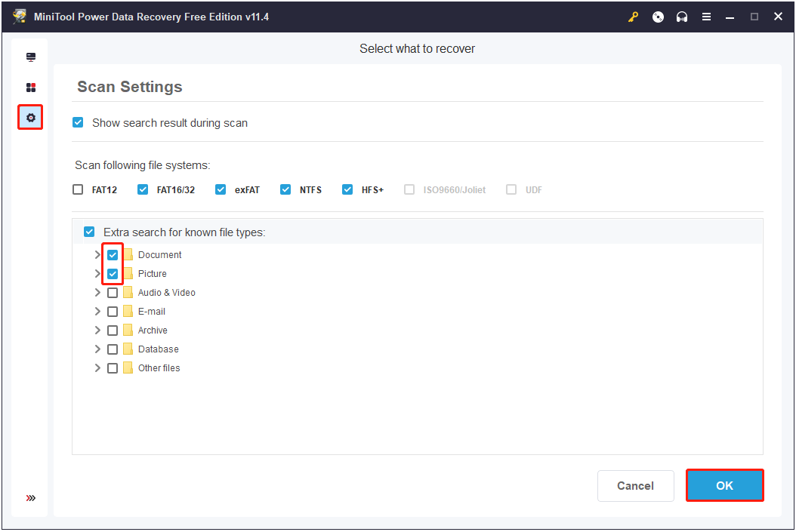Expand the Audio & Video node
This screenshot has height=532, width=796.
(x=97, y=293)
